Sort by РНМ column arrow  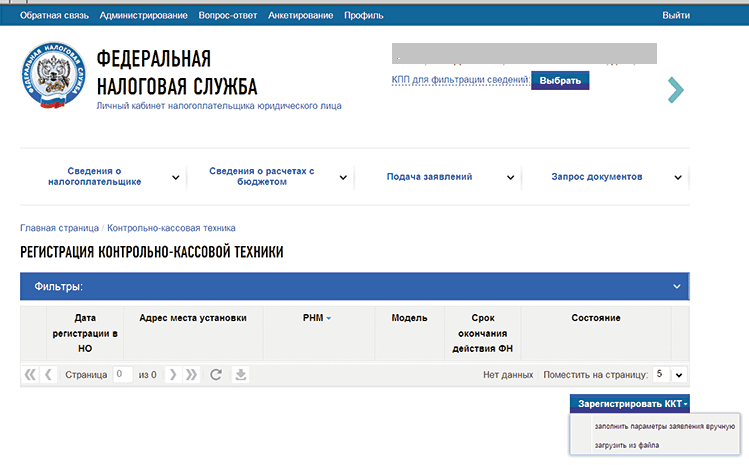click(x=329, y=318)
